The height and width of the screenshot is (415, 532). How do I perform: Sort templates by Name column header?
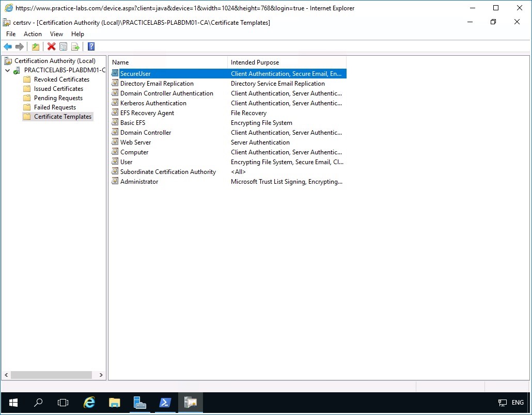click(168, 62)
